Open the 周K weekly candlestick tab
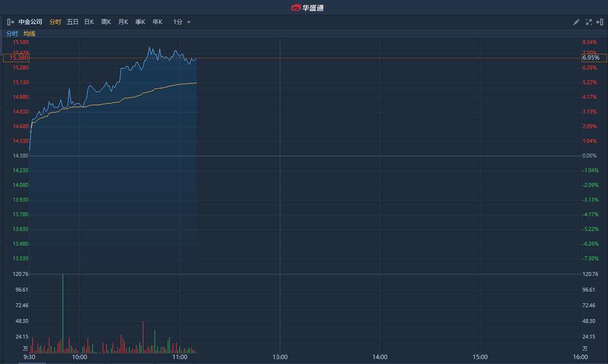The image size is (608, 364). 106,22
